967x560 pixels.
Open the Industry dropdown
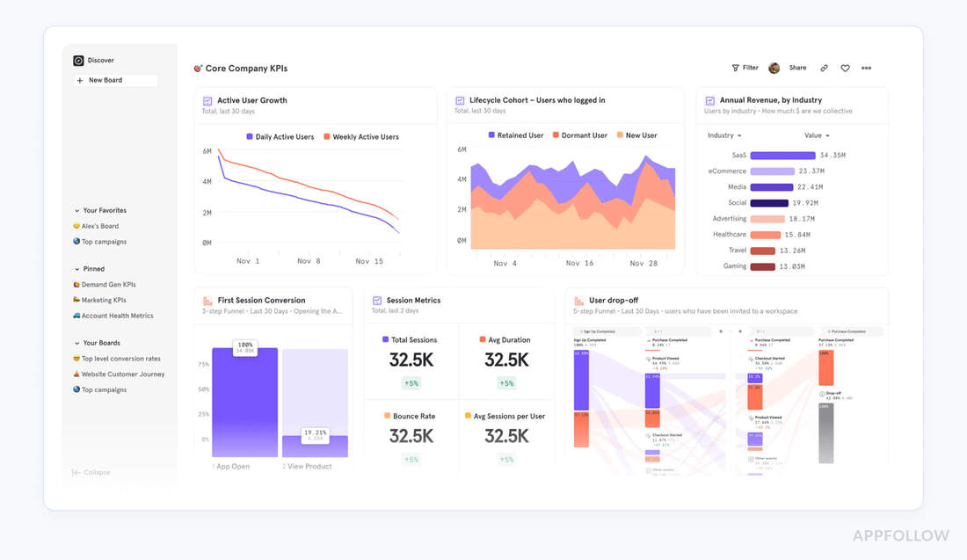723,135
